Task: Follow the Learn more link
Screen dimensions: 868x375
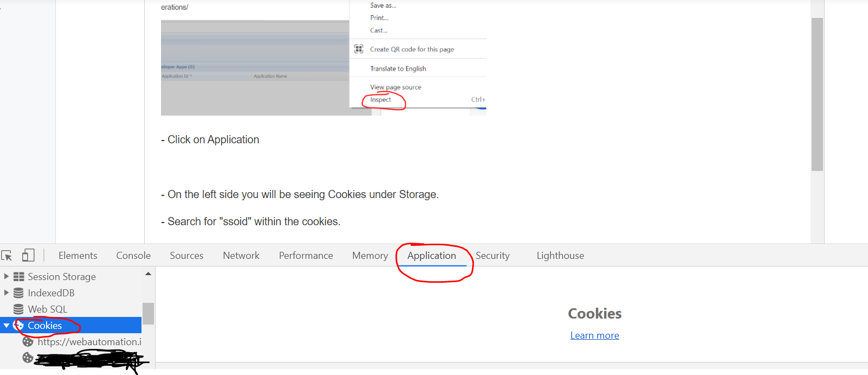Action: (595, 335)
